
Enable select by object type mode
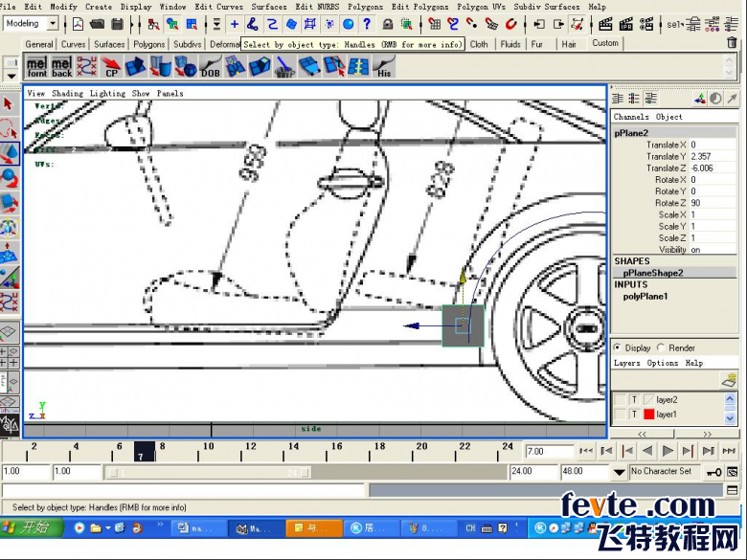pyautogui.click(x=172, y=24)
